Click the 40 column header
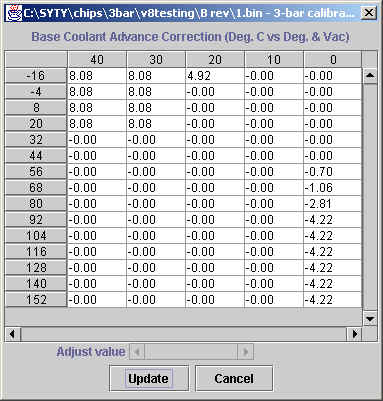Viewport: 383px width, 401px height. point(97,59)
